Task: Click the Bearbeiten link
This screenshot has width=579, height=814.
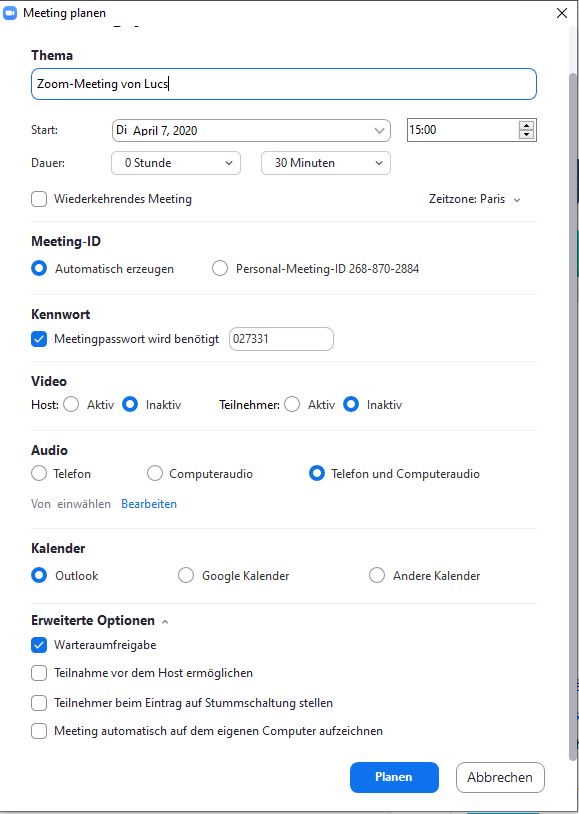Action: pyautogui.click(x=149, y=504)
